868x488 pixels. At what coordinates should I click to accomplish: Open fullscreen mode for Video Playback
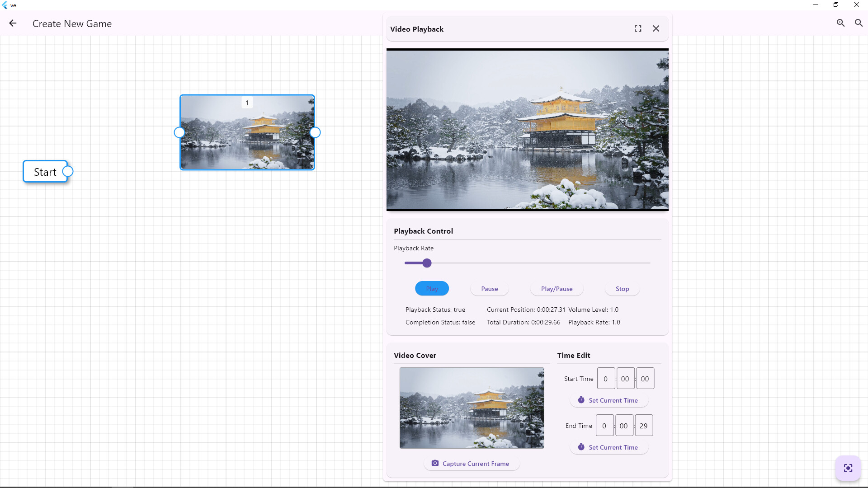pos(638,28)
